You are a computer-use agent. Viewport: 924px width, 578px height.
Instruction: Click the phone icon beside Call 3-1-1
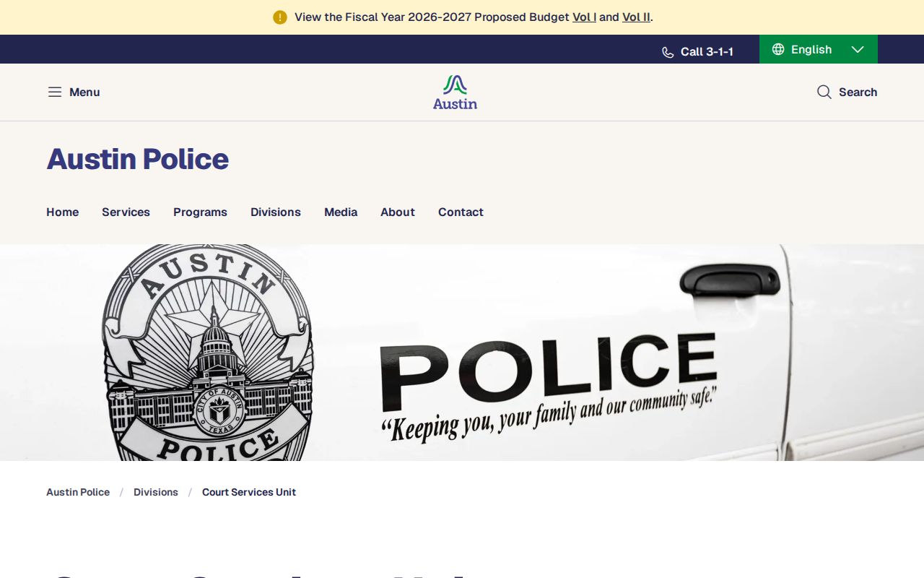click(x=668, y=52)
